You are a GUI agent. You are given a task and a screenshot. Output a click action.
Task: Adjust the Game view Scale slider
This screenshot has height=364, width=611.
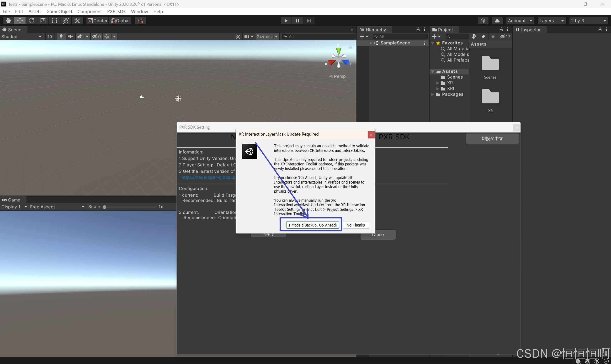tap(105, 207)
